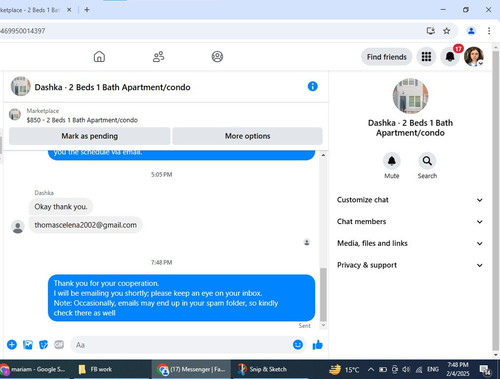Send a thumbs-up like
500x379 pixels.
pyautogui.click(x=318, y=345)
